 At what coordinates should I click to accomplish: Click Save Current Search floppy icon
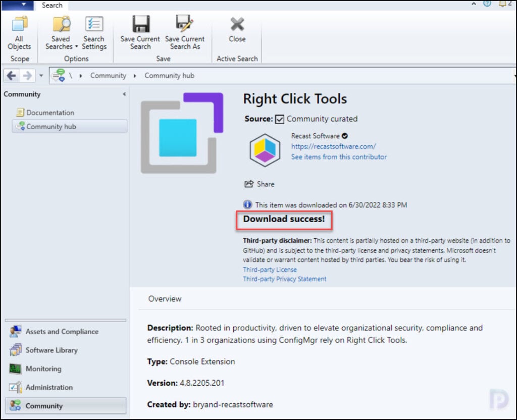[140, 24]
